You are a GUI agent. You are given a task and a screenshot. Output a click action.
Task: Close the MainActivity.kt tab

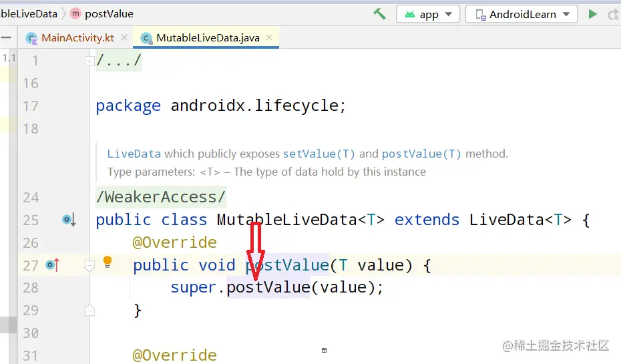(x=124, y=37)
